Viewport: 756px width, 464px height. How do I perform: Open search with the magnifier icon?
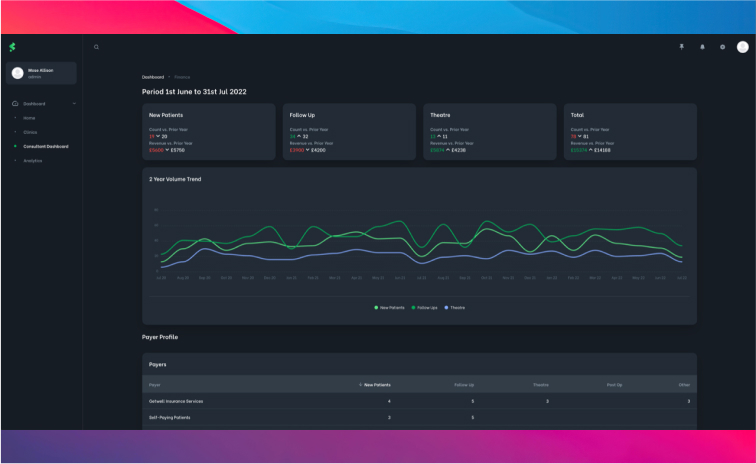(x=96, y=47)
